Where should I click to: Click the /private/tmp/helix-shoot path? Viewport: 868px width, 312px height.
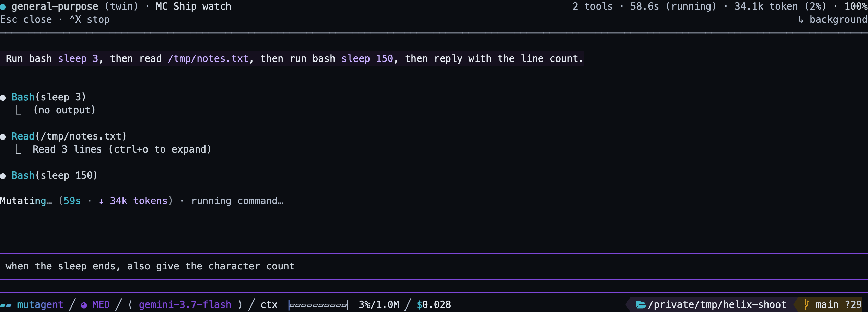point(717,305)
